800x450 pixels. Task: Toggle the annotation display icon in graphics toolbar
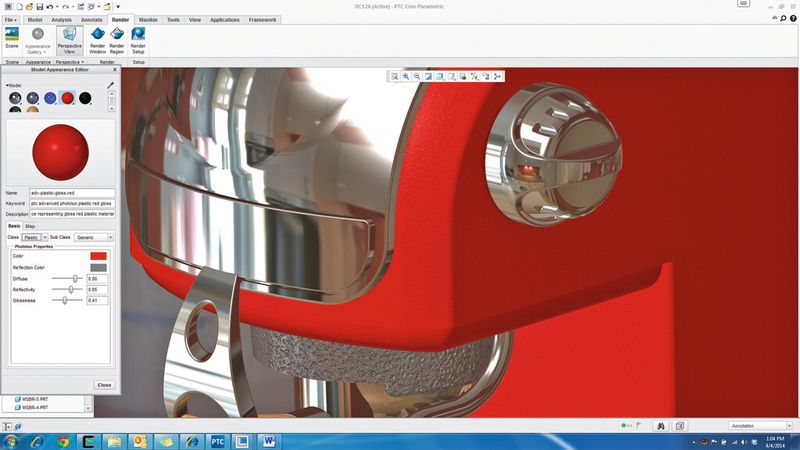tap(486, 77)
